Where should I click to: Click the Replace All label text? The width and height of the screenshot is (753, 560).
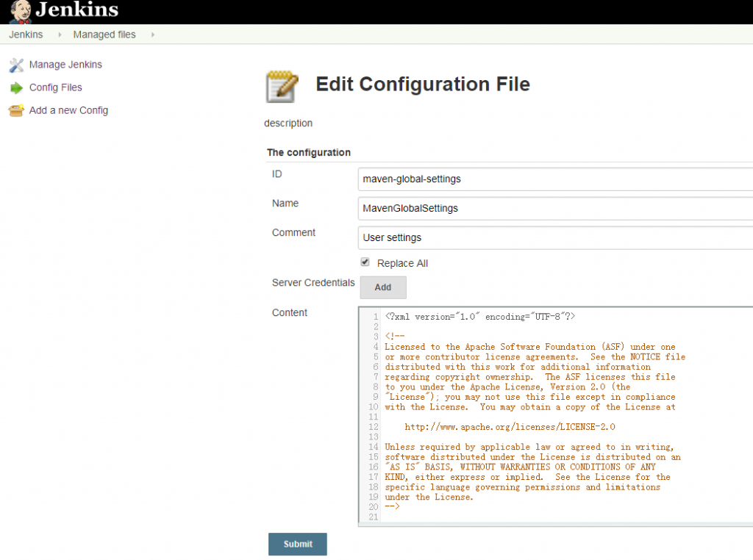pos(402,263)
